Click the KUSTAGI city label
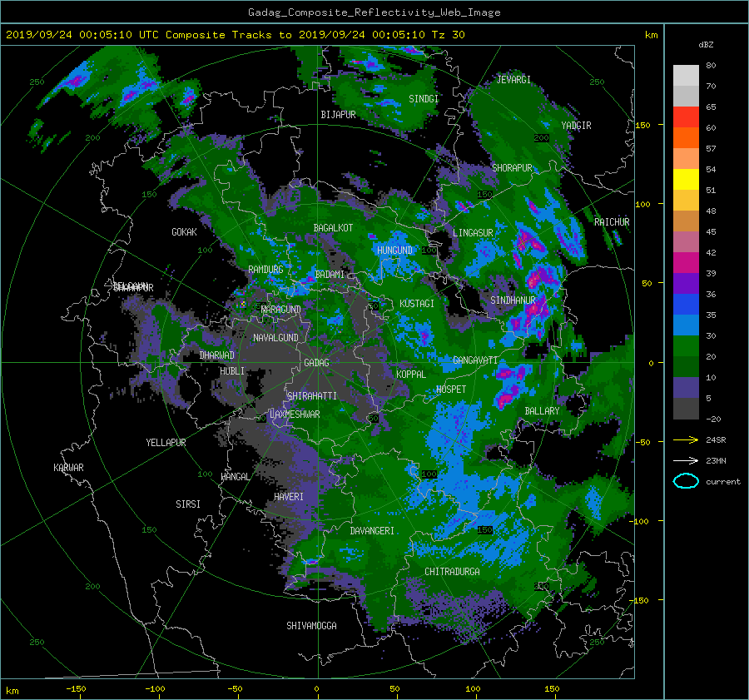 click(417, 304)
